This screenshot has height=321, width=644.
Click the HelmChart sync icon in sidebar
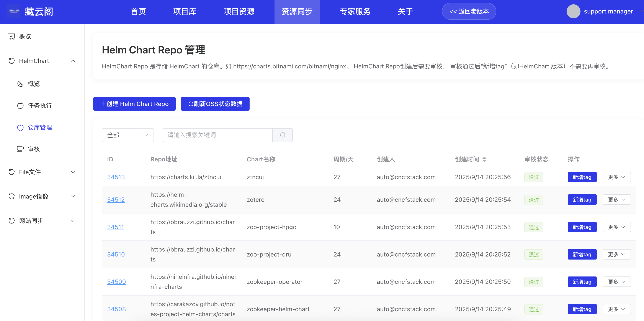coord(11,61)
